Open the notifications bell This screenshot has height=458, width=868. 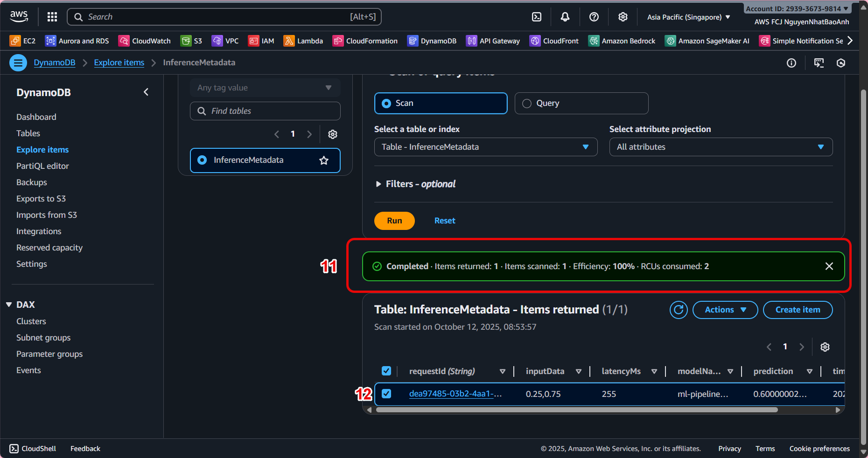(565, 17)
